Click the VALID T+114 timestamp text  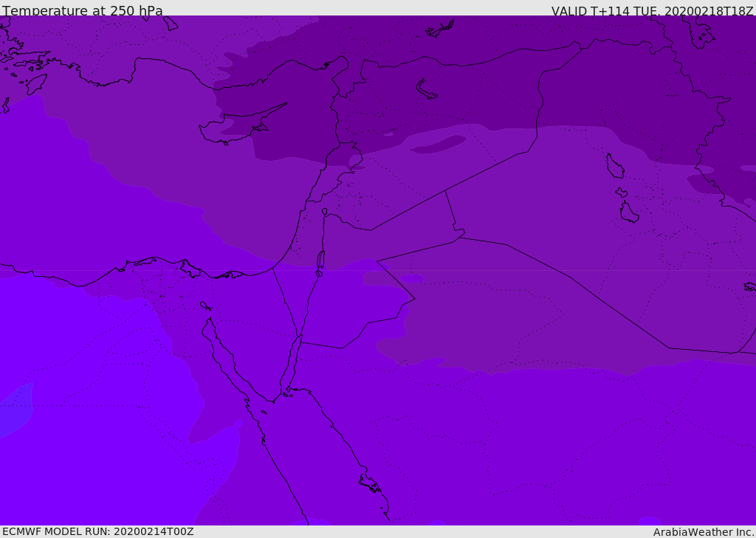coord(652,11)
